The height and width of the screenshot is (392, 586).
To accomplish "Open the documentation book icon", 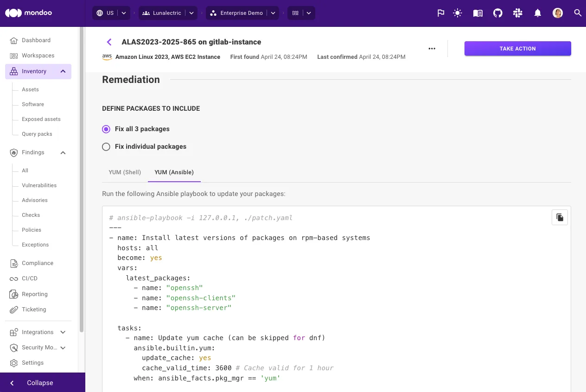I will click(478, 13).
